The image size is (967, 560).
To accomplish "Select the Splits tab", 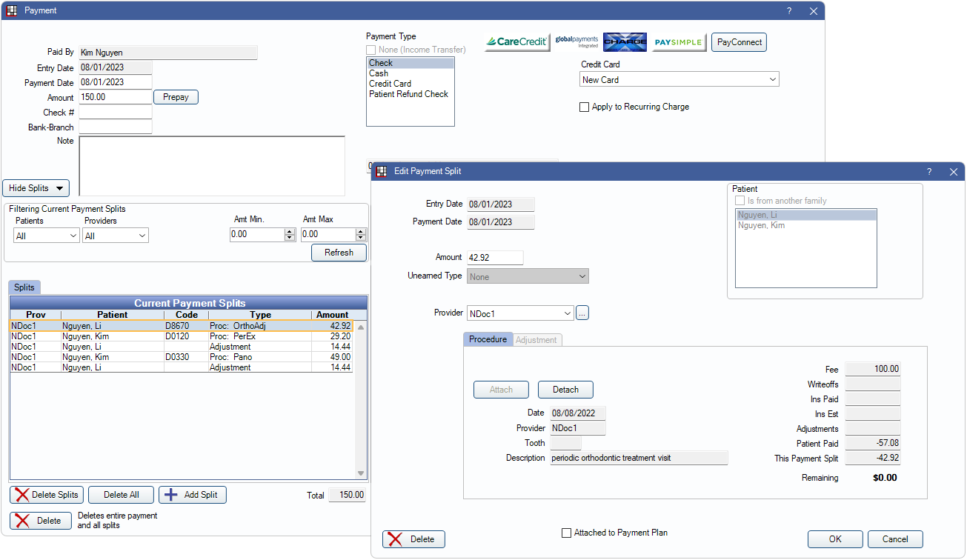I will pos(26,287).
